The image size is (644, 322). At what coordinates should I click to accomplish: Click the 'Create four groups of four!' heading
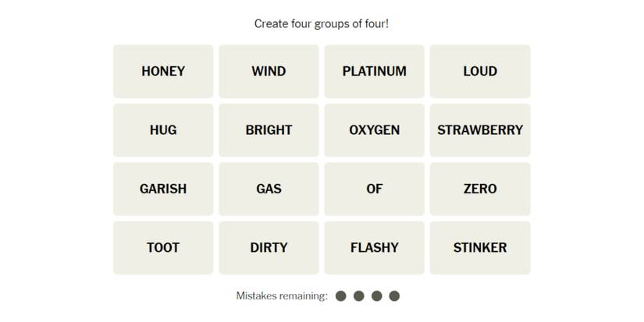pos(322,23)
